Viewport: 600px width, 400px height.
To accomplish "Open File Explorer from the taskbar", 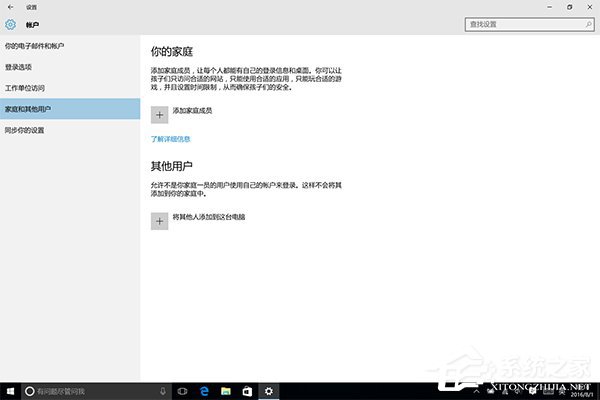I will pos(225,389).
